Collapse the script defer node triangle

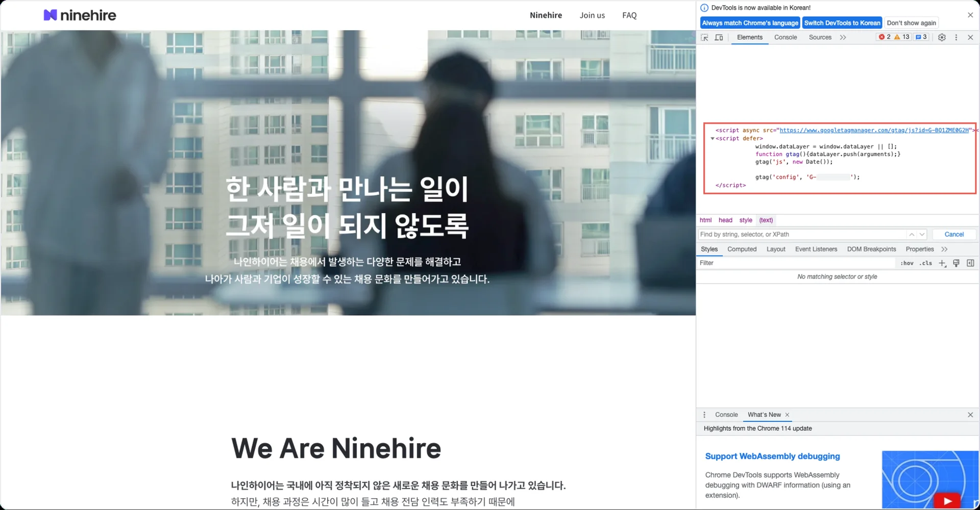[x=712, y=139]
